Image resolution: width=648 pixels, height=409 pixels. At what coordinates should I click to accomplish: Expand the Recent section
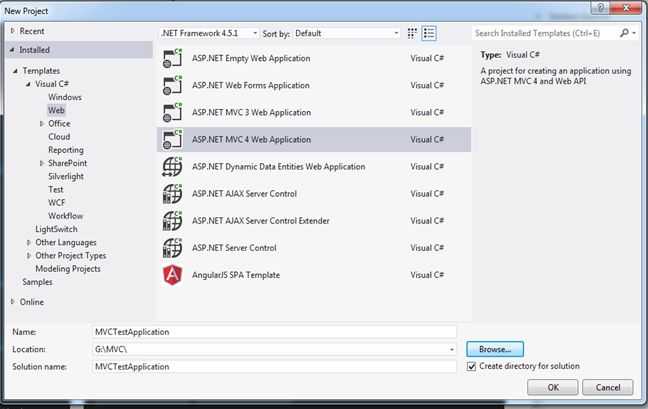[13, 31]
